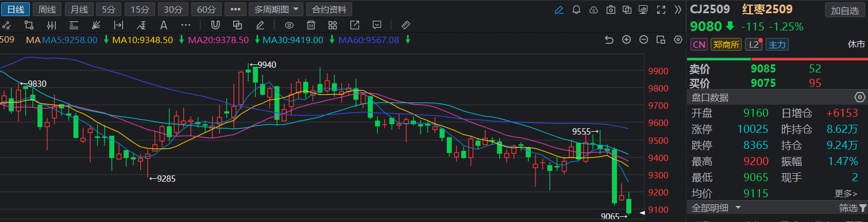
Task: Click the MA10:9348.50 indicator label
Action: point(142,40)
